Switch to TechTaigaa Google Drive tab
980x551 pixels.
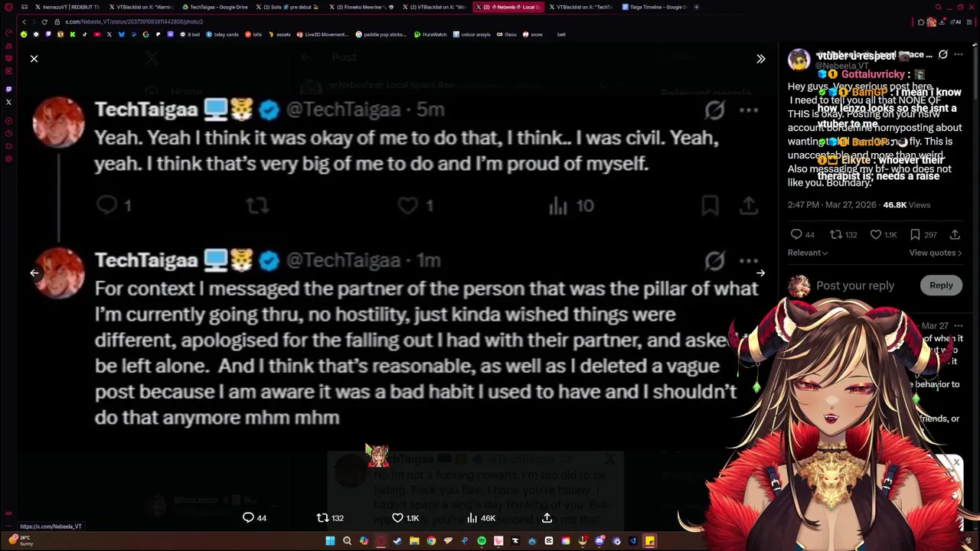(214, 7)
